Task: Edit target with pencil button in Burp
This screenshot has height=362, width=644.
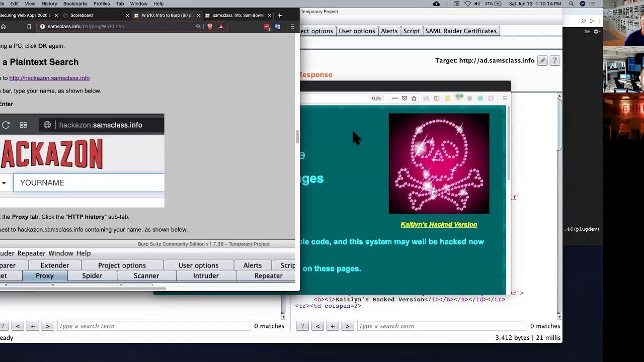Action: [x=542, y=61]
